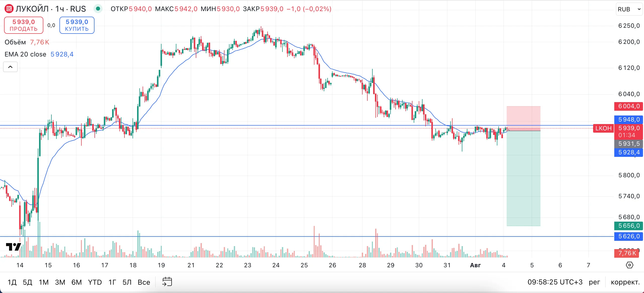The width and height of the screenshot is (644, 293).
Task: Click the EMA value 5928,4 in legend
Action: [x=62, y=54]
